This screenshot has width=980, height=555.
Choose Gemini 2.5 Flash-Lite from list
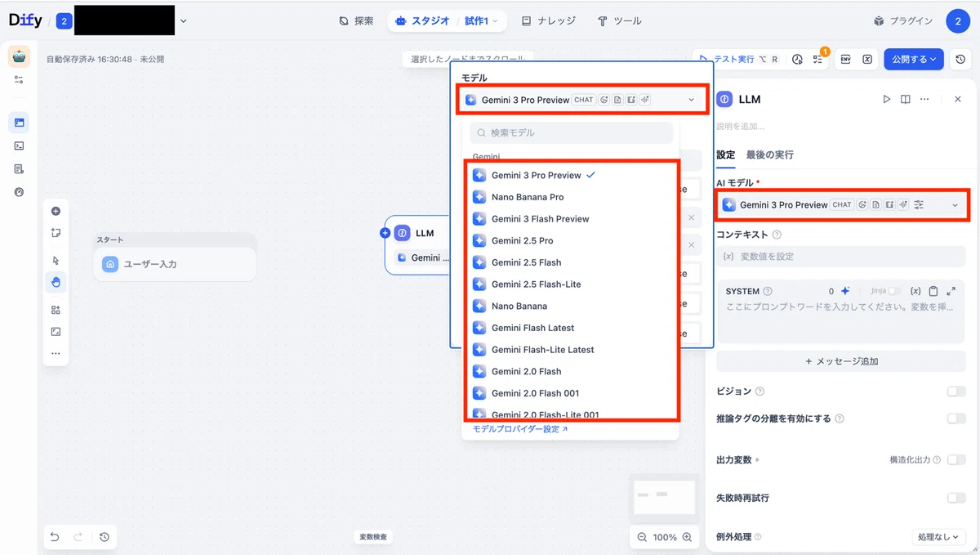pyautogui.click(x=572, y=284)
